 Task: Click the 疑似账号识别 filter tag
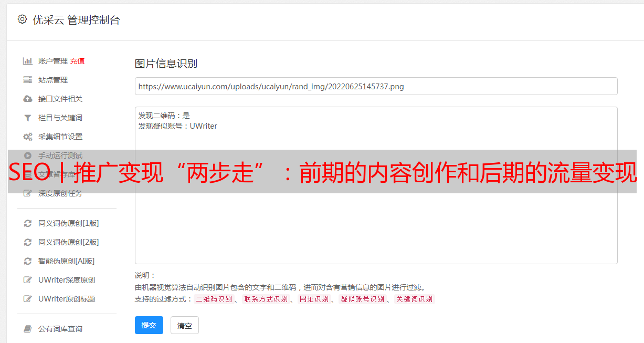(363, 299)
